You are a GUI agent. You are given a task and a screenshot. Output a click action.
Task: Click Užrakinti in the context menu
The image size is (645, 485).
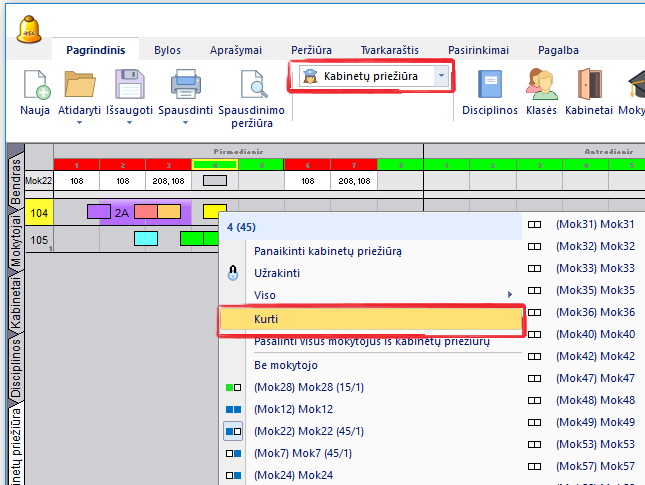pos(277,273)
